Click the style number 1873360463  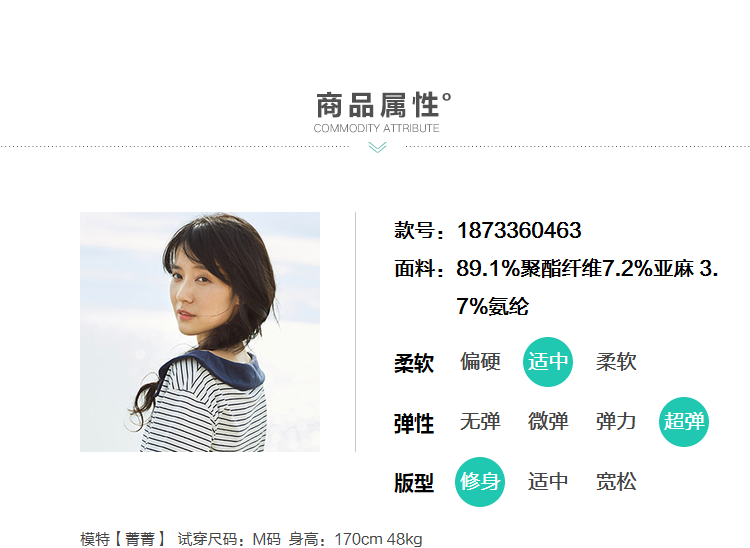(519, 230)
